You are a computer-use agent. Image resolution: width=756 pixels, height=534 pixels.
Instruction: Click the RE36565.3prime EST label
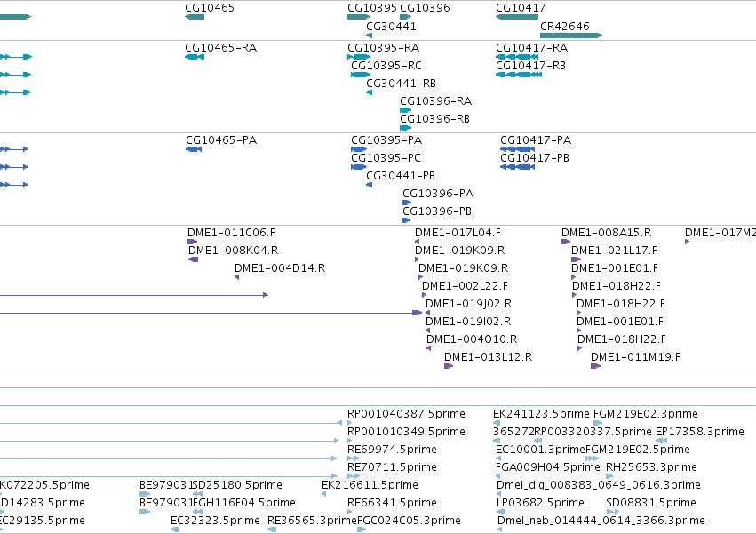(x=312, y=521)
